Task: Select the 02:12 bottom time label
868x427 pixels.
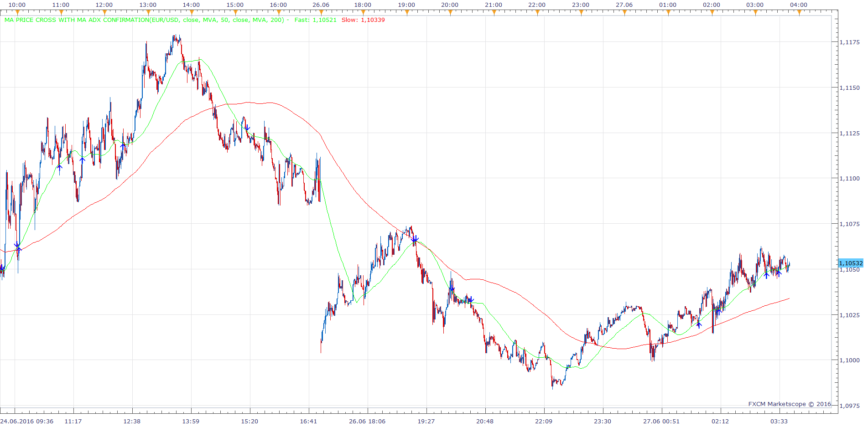Action: 720,421
